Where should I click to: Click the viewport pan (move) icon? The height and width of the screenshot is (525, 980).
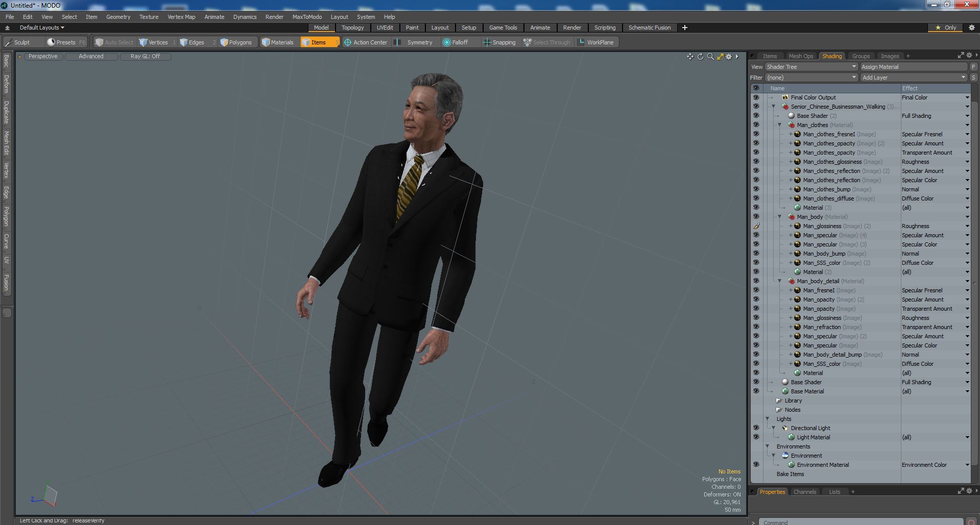690,57
